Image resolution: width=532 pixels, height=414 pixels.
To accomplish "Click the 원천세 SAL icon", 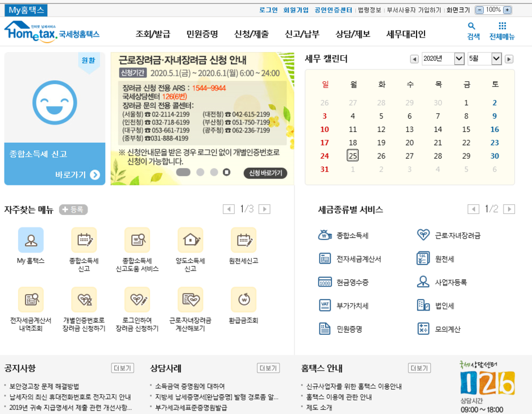I will pos(423,258).
